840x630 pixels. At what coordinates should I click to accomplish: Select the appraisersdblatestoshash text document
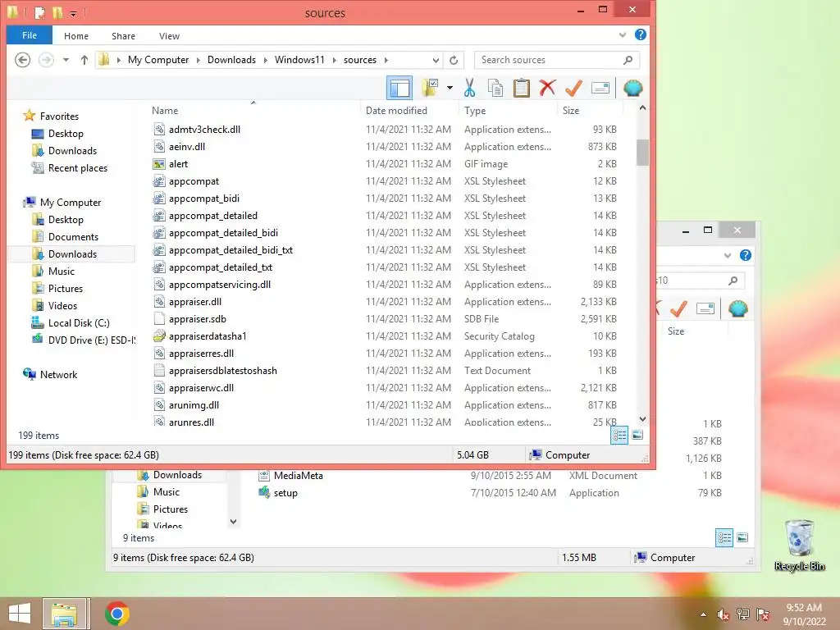(x=223, y=371)
